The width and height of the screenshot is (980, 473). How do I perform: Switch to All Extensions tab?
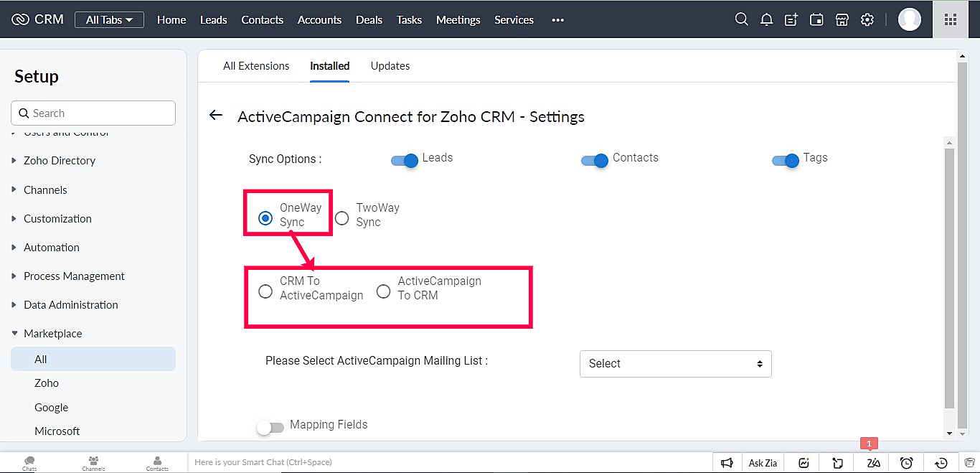pyautogui.click(x=256, y=66)
